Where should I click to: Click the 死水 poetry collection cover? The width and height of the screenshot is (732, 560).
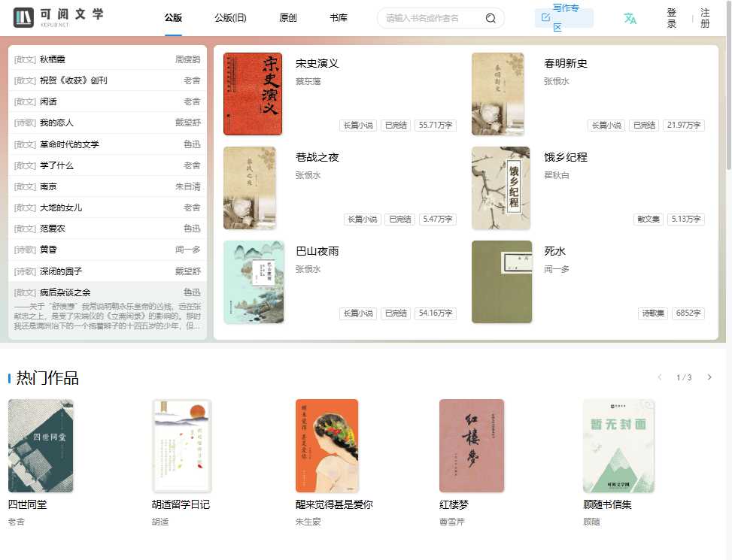click(x=502, y=282)
